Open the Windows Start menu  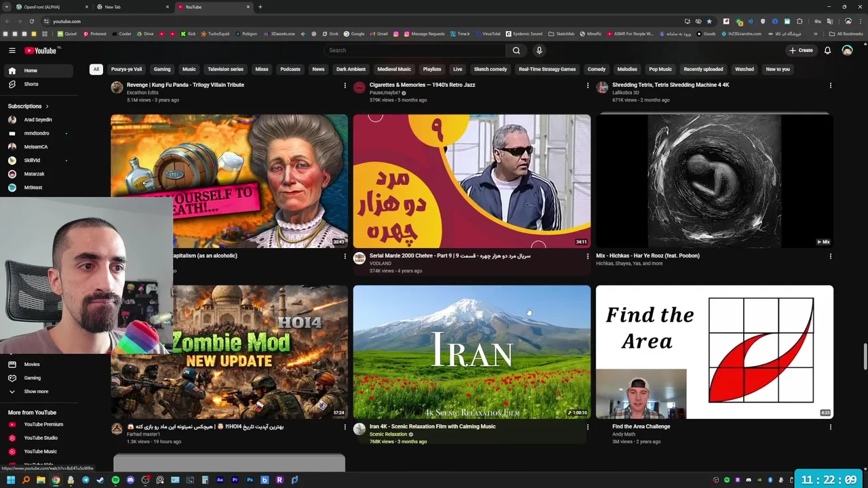pyautogui.click(x=11, y=480)
